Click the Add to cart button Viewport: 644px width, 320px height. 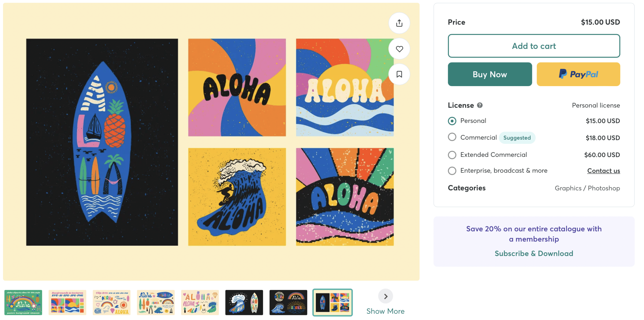coord(534,46)
